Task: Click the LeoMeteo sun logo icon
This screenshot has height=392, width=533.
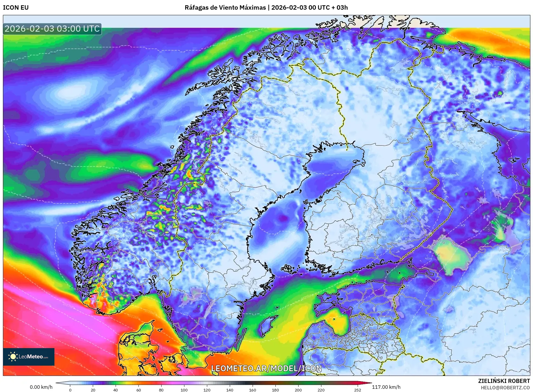Action: click(x=13, y=356)
